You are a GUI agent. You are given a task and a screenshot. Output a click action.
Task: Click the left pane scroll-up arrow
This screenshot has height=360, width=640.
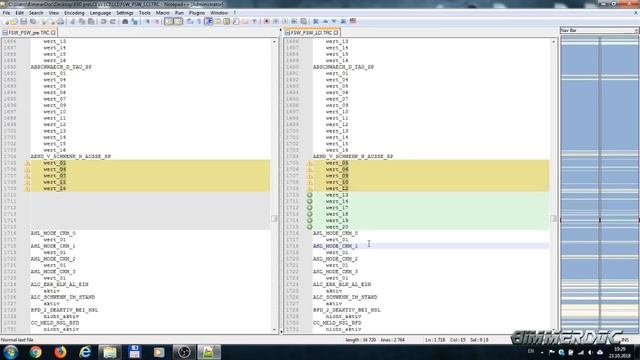(274, 42)
